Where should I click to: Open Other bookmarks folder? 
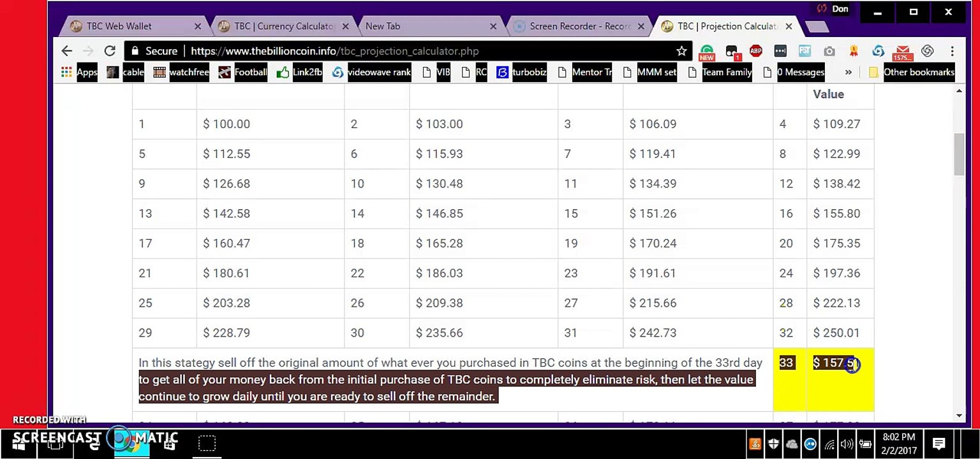click(x=911, y=72)
